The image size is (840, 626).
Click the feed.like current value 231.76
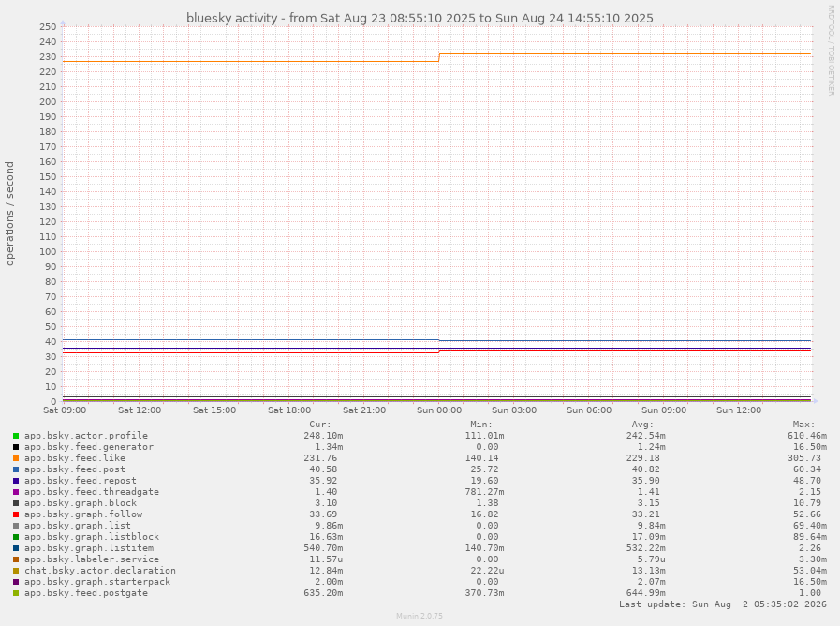(x=320, y=458)
